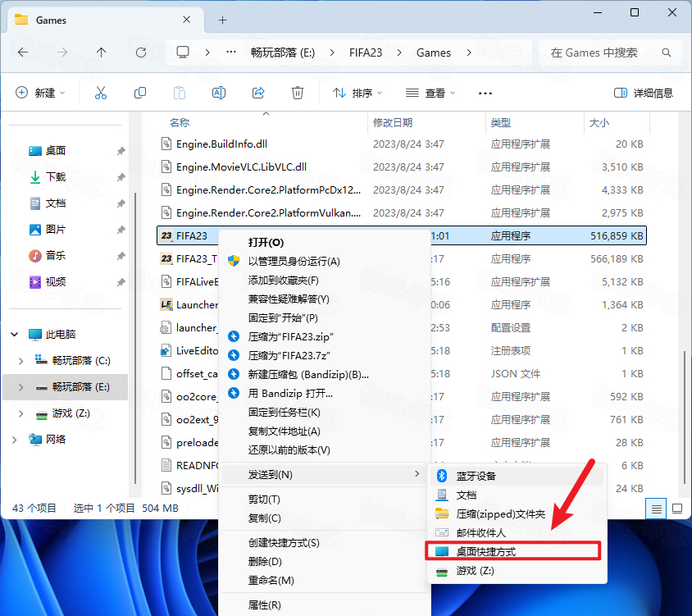Expand the 游戏 (Z:) drive node
The width and height of the screenshot is (692, 616).
20,413
